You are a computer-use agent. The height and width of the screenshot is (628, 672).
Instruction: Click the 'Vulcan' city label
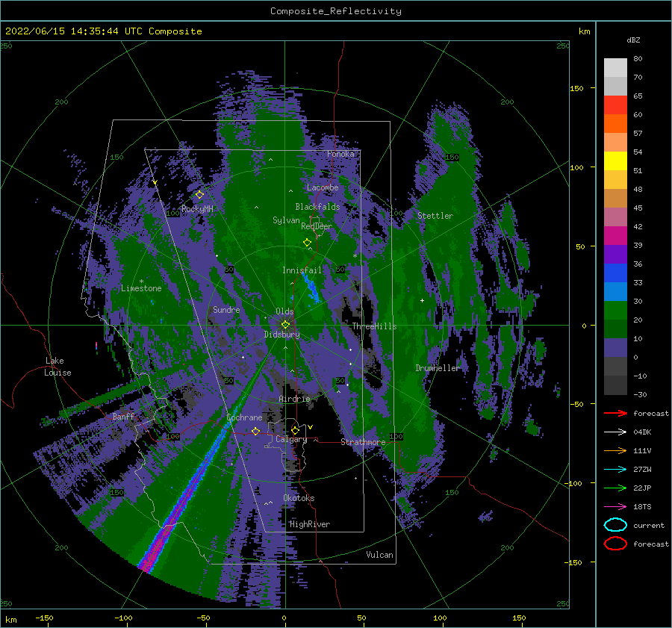(x=379, y=555)
